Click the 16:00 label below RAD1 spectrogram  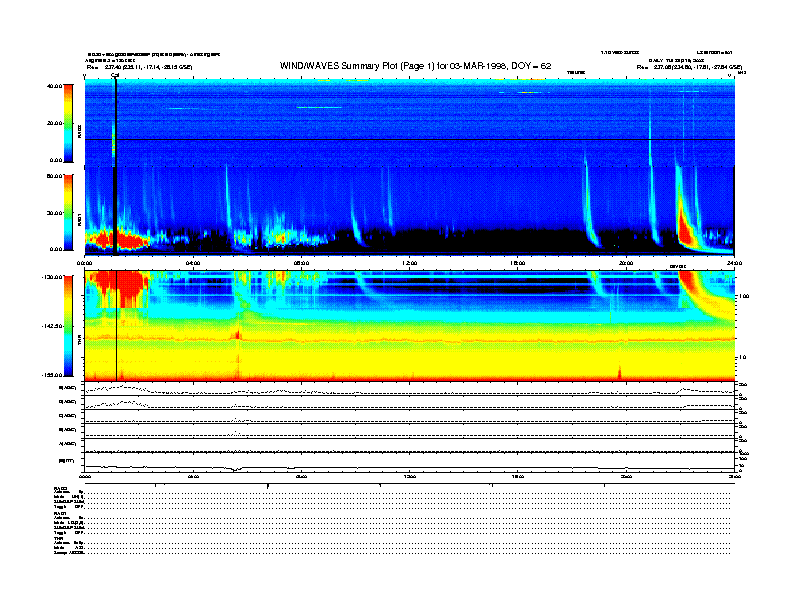click(x=518, y=263)
